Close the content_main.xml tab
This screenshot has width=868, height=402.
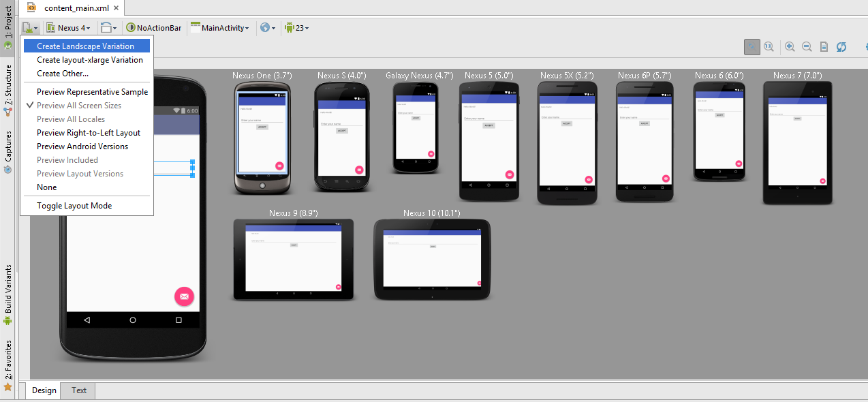coord(116,8)
